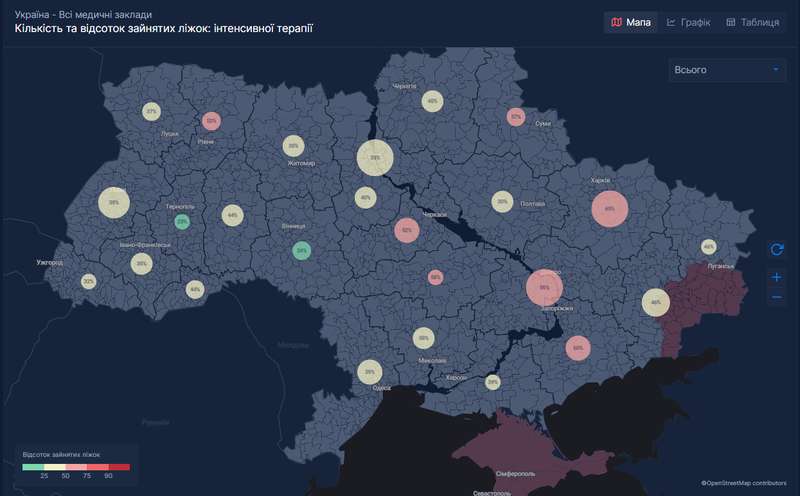
Task: Switch to the Графік tab
Action: [x=688, y=22]
